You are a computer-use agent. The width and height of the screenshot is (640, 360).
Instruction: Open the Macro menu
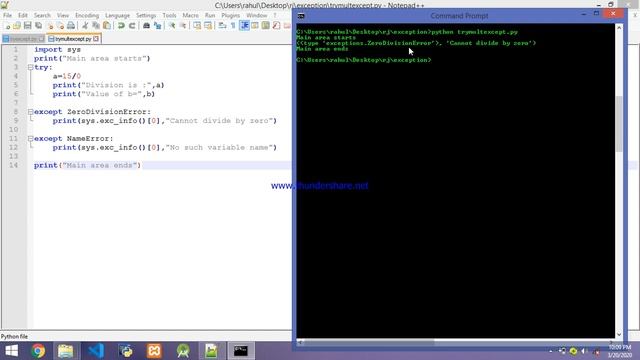coord(190,15)
